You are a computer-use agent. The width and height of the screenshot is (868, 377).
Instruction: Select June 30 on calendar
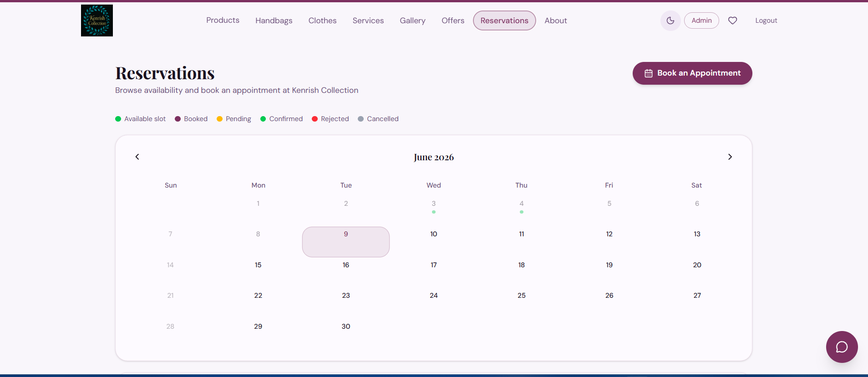pyautogui.click(x=346, y=334)
